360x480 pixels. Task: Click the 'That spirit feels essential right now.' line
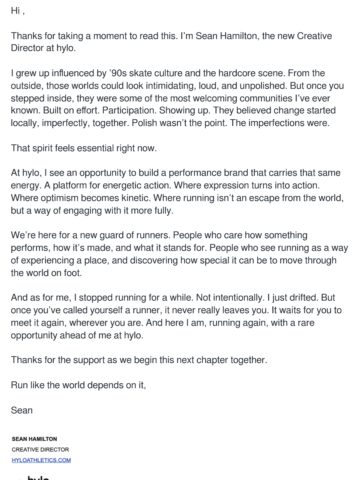[84, 148]
